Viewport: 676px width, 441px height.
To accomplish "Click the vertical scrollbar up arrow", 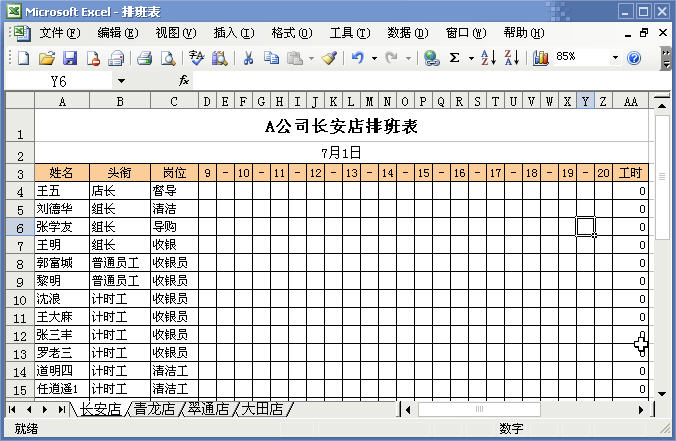I will coord(662,105).
